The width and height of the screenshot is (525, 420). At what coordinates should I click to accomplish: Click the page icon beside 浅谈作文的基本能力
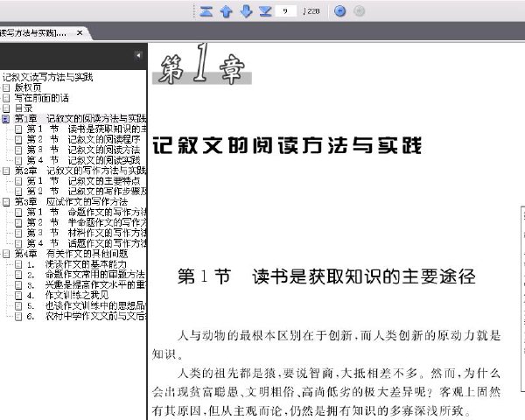pyautogui.click(x=18, y=264)
